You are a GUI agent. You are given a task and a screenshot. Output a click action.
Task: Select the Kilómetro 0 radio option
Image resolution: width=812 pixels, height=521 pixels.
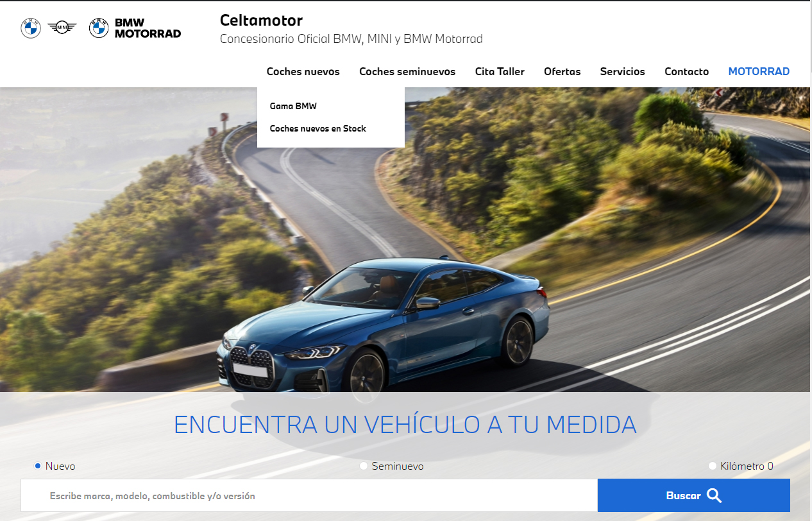tap(713, 466)
